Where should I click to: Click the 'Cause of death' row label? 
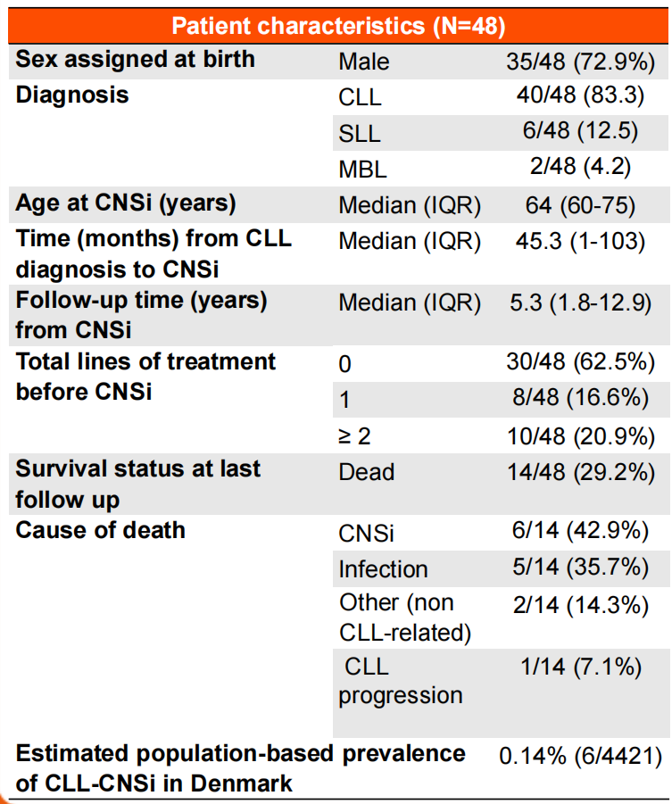pyautogui.click(x=101, y=530)
